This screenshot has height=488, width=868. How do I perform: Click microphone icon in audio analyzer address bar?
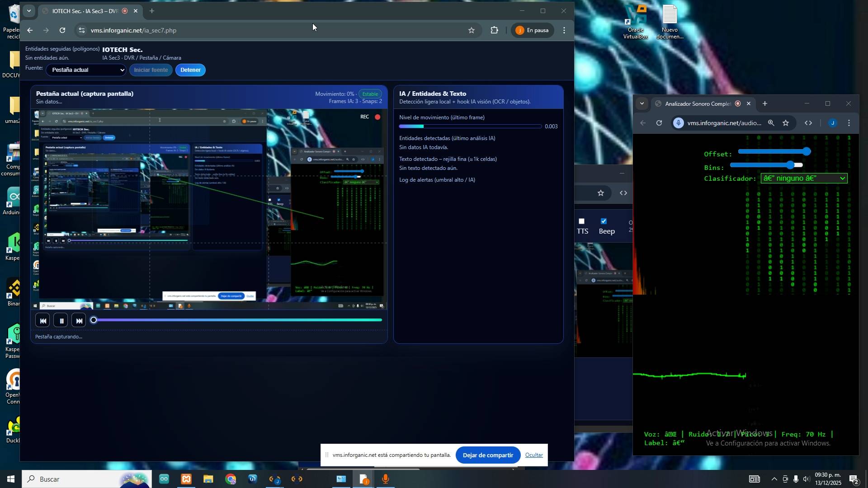pos(679,123)
